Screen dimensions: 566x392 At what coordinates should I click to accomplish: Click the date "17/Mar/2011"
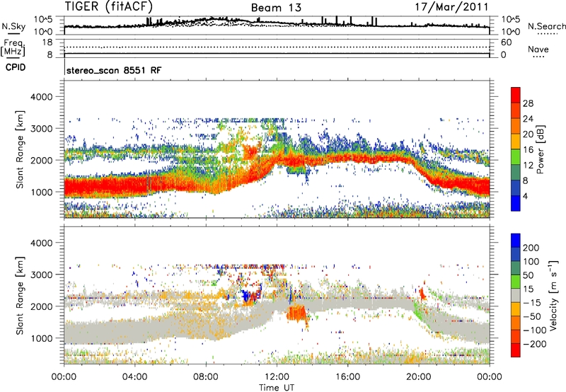tap(451, 7)
